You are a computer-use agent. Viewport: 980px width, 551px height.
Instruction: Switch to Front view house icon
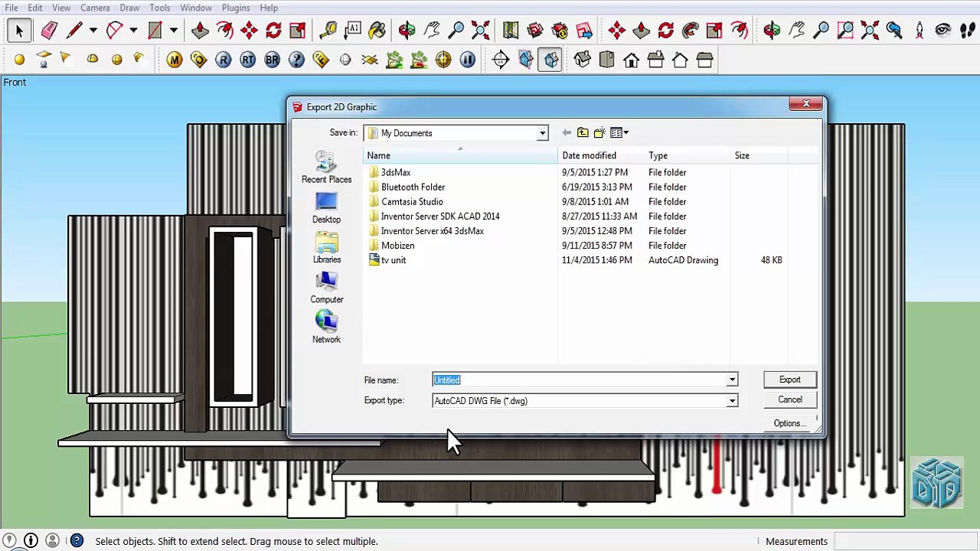[x=632, y=60]
